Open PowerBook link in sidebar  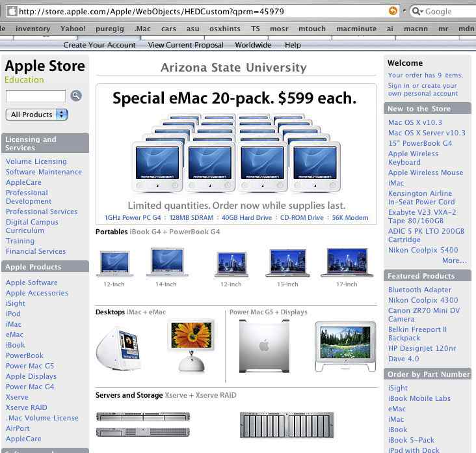click(x=25, y=355)
